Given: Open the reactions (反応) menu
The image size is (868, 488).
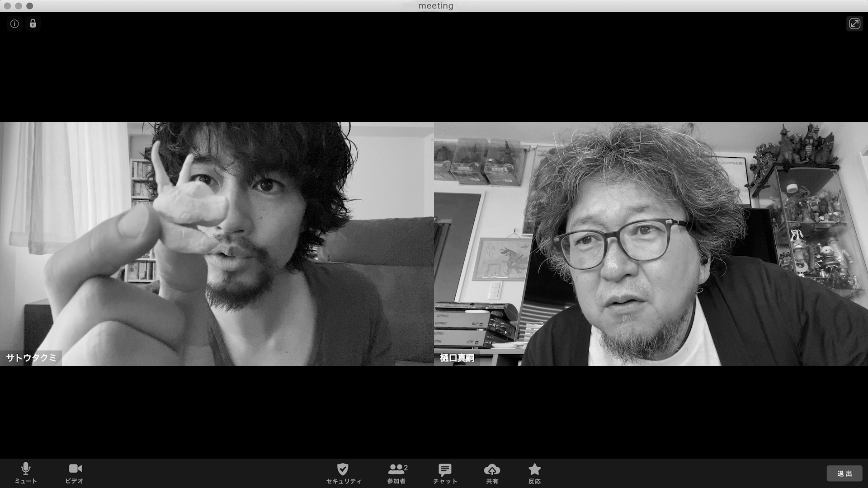Looking at the screenshot, I should coord(534,473).
